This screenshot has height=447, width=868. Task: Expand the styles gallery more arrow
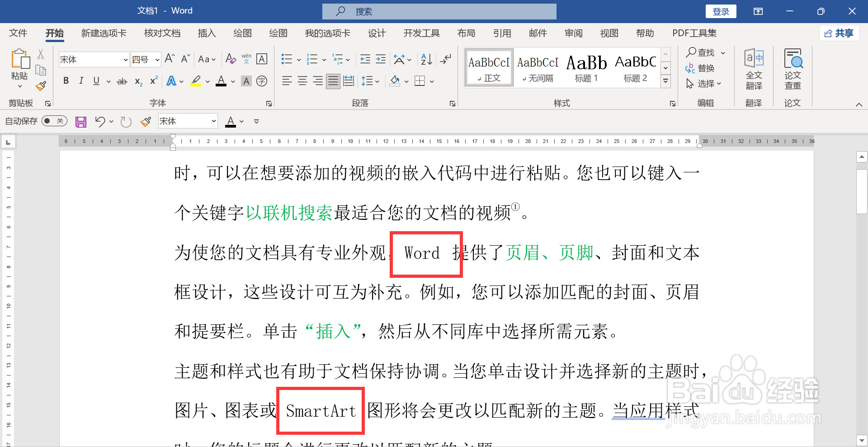(x=665, y=81)
